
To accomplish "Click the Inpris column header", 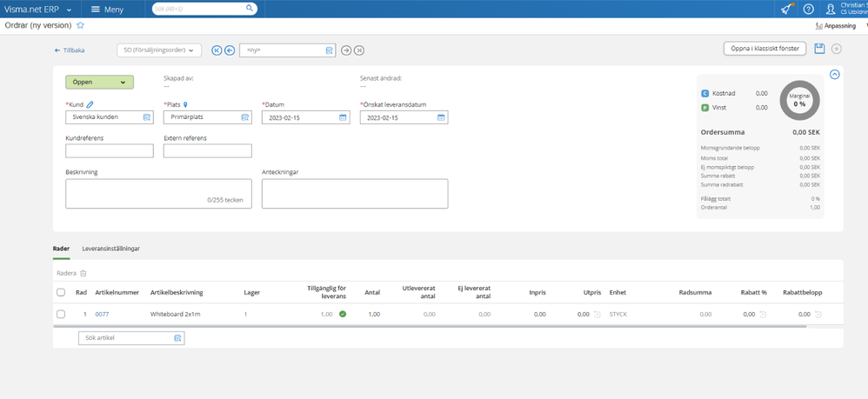I will [537, 292].
